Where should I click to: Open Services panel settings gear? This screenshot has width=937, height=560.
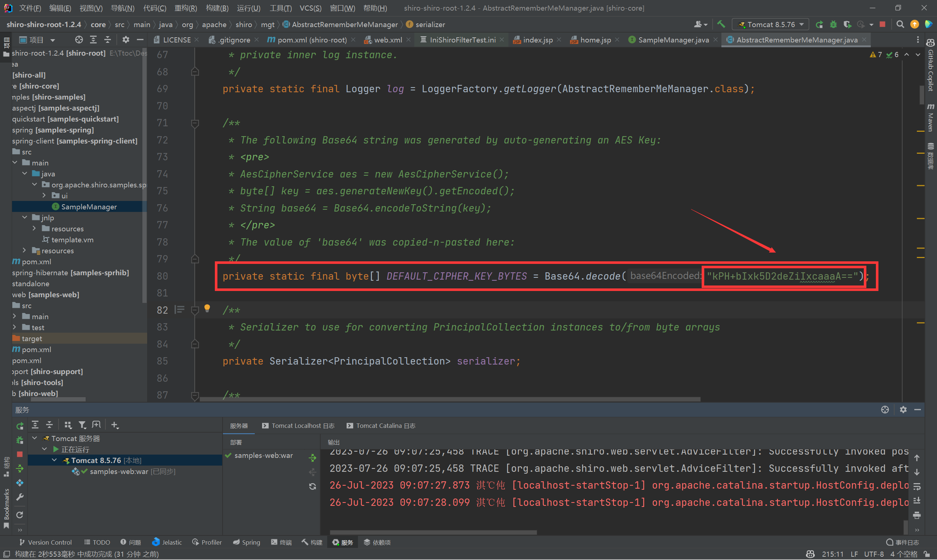click(x=903, y=410)
